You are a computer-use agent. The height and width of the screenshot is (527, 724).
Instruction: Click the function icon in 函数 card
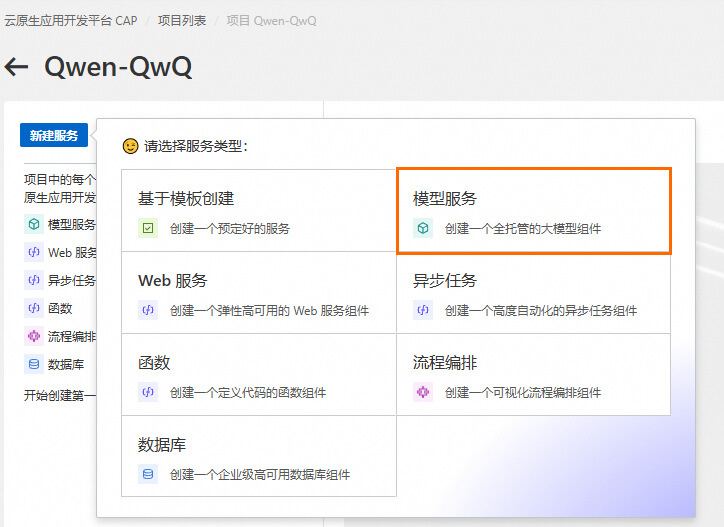[x=148, y=392]
